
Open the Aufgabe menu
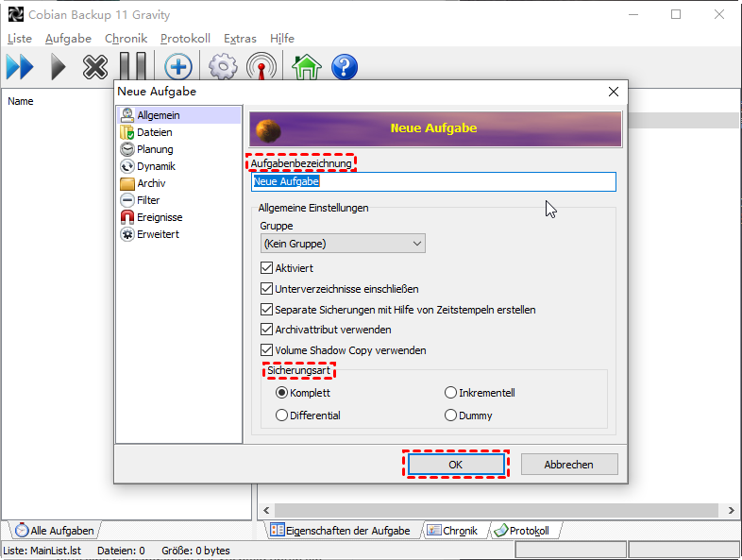(68, 39)
